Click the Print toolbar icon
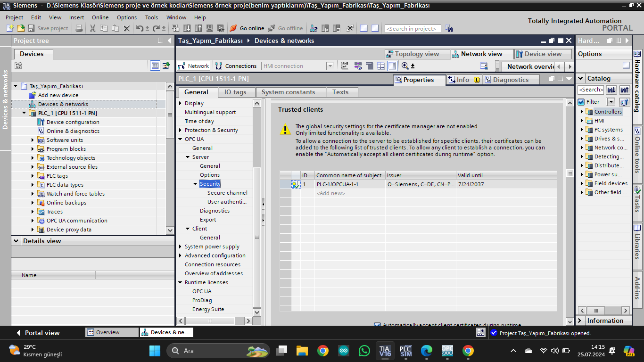Image resolution: width=644 pixels, height=362 pixels. (x=79, y=28)
